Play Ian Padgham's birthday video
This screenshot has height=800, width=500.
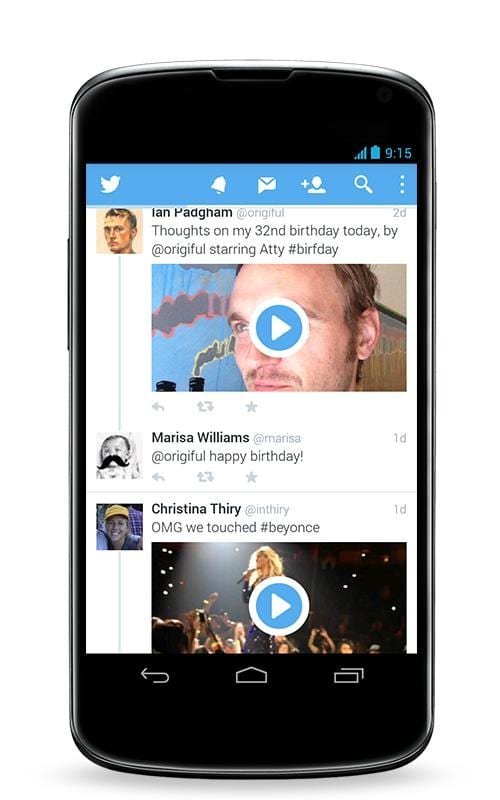coord(279,328)
